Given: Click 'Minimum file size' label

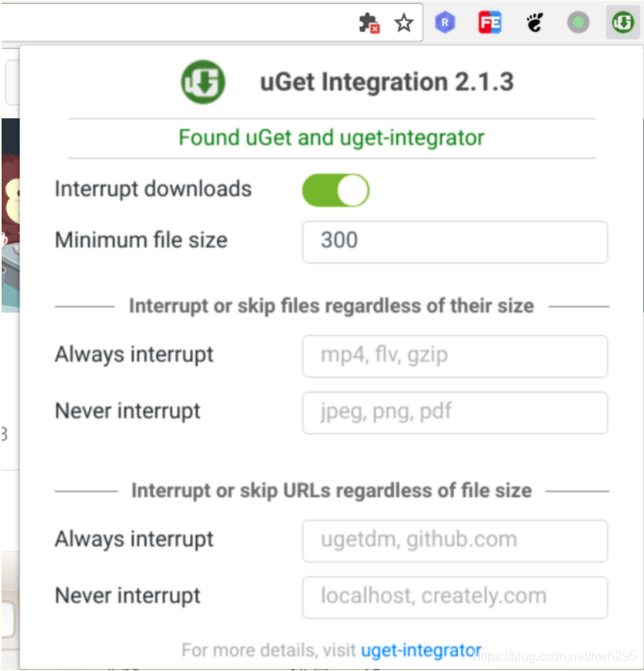Looking at the screenshot, I should point(141,240).
